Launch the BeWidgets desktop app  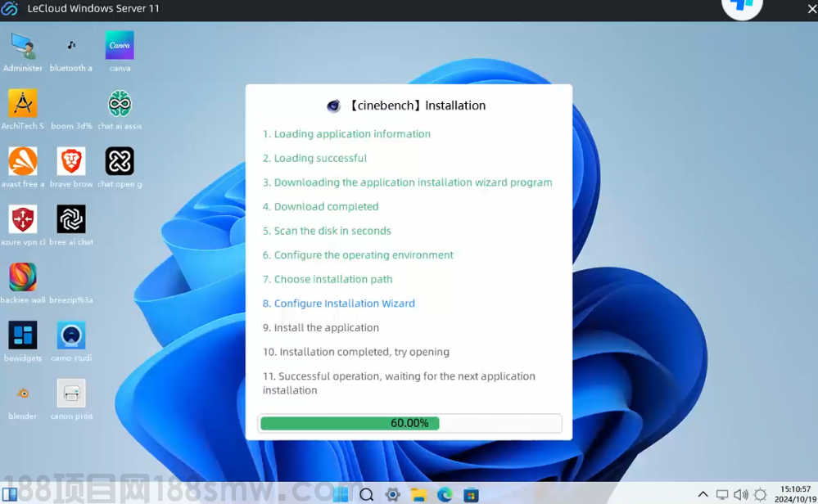[x=23, y=335]
